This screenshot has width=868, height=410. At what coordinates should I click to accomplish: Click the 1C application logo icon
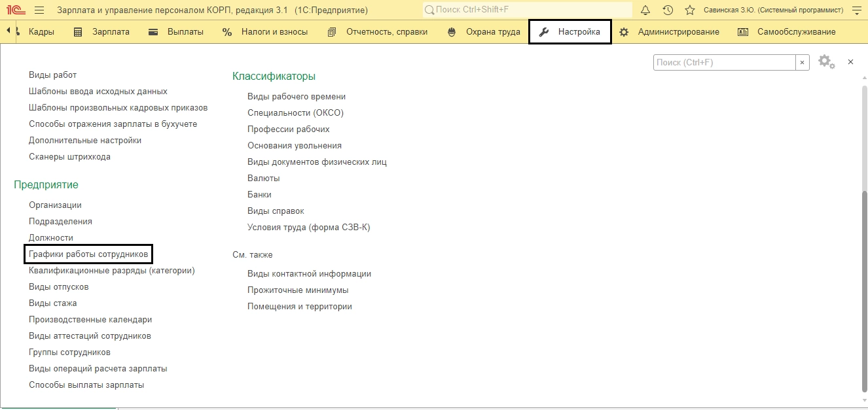click(x=16, y=10)
